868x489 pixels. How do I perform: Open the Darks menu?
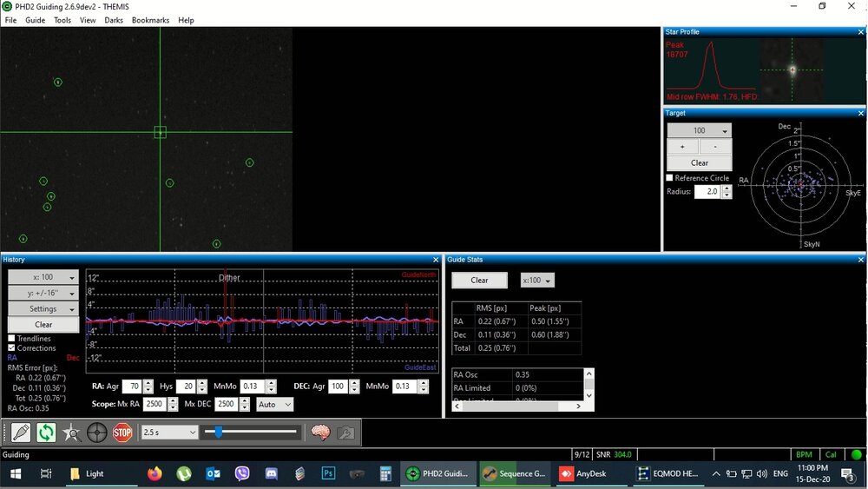[x=114, y=20]
